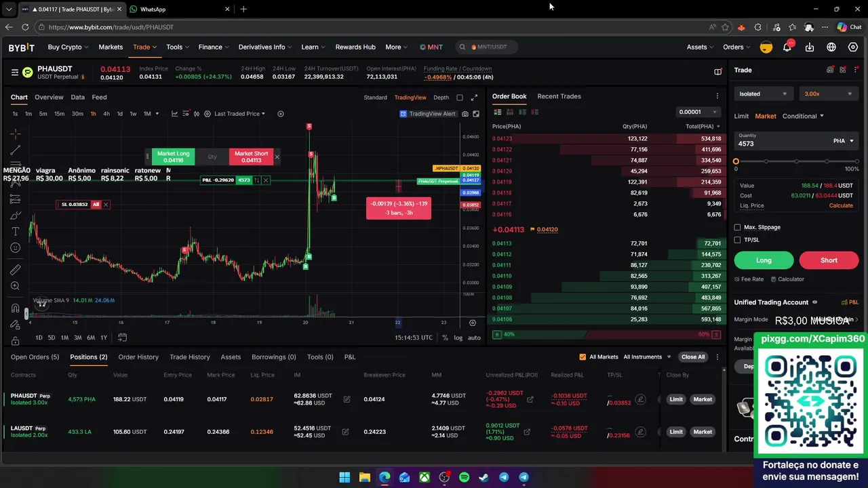Image resolution: width=868 pixels, height=488 pixels.
Task: Take a chart snapshot with camera icon
Action: coord(465,114)
